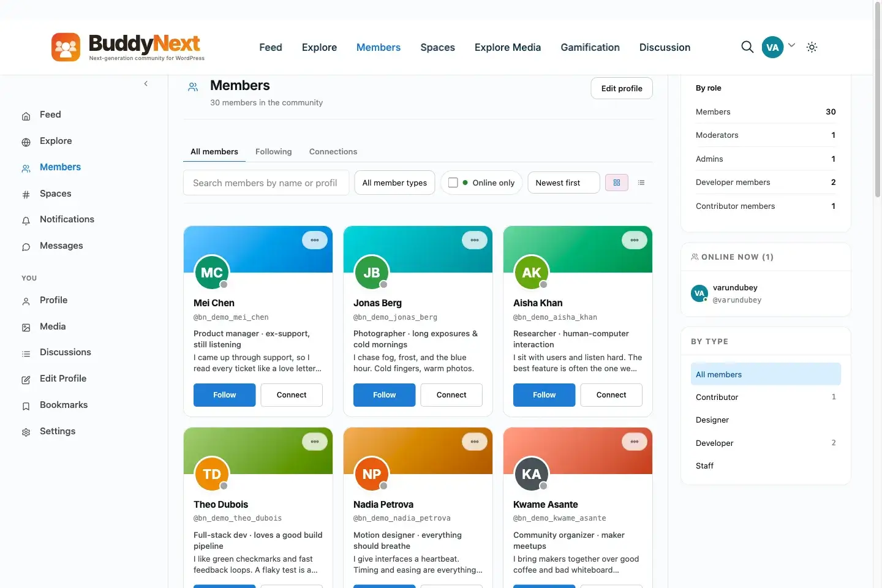Expand the user menu chevron beside VA
This screenshot has width=882, height=588.
pos(792,45)
